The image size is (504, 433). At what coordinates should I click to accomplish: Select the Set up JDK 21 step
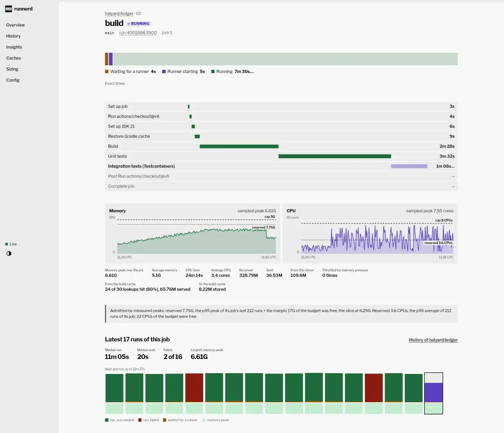point(281,126)
